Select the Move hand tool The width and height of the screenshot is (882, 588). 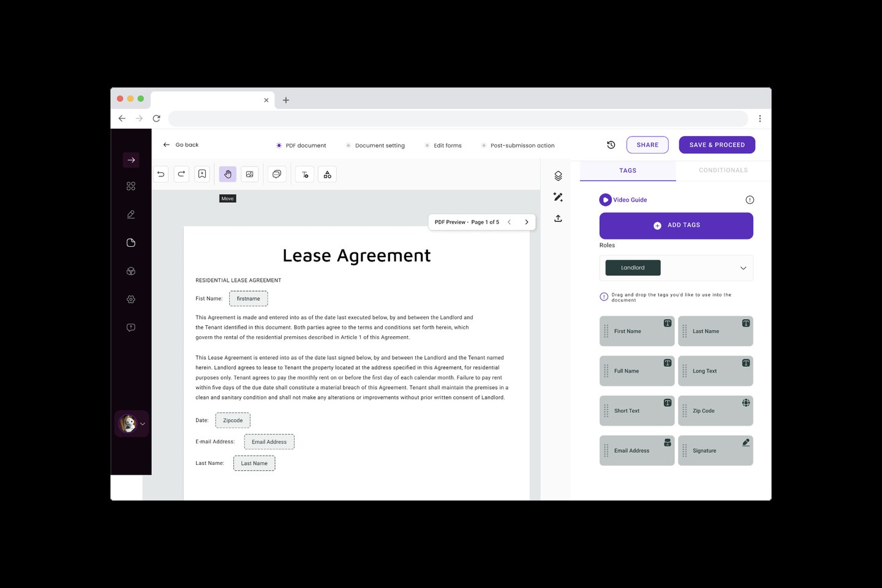[x=228, y=175]
